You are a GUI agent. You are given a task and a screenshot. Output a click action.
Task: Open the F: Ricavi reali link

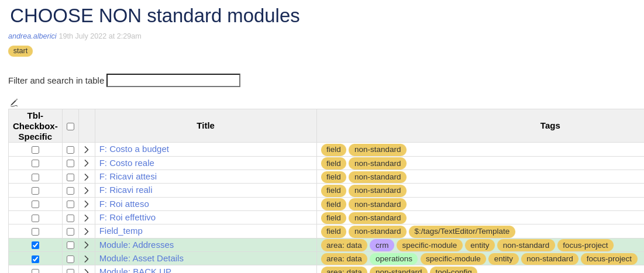(126, 190)
